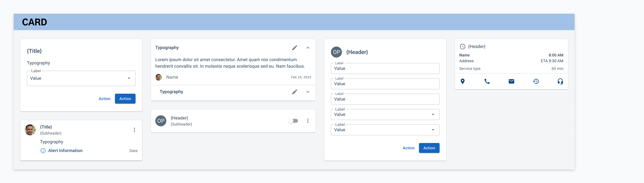Open the fourth Label dropdown in Header form
This screenshot has width=644, height=183.
pos(385,115)
